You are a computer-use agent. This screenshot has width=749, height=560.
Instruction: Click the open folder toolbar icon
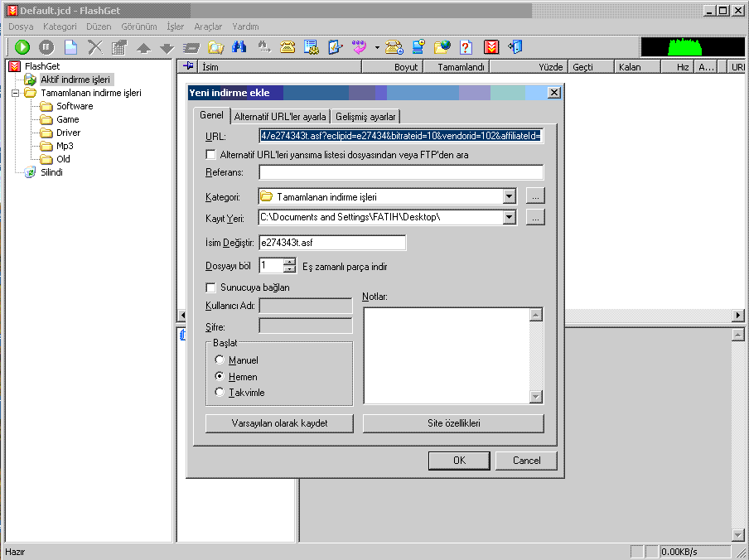click(215, 46)
